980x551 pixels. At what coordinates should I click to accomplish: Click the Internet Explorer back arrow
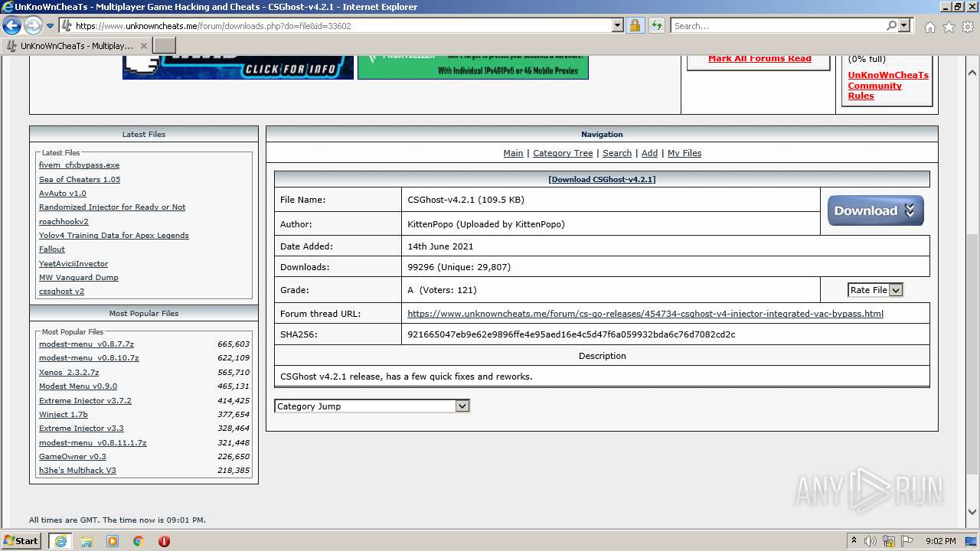pos(11,26)
